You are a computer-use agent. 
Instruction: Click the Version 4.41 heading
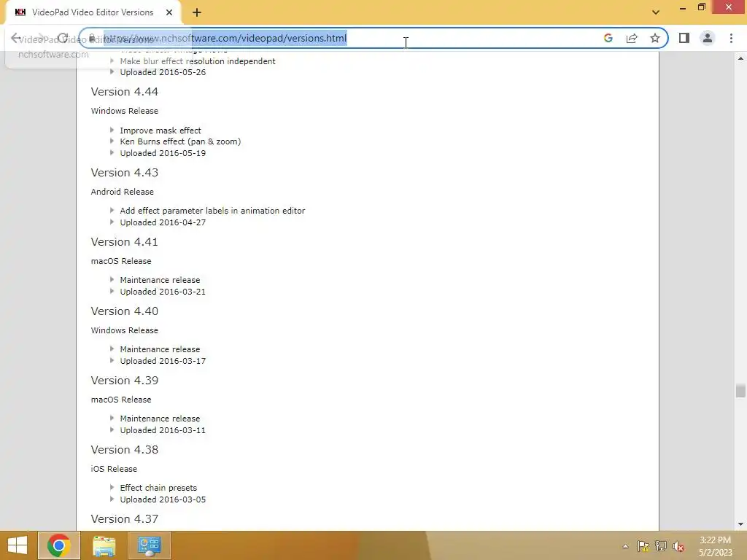pos(124,242)
